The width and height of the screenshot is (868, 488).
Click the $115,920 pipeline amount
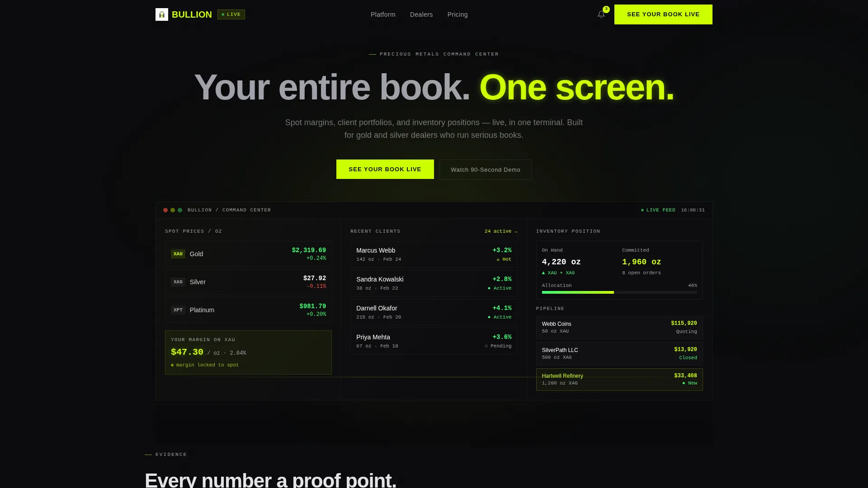pyautogui.click(x=684, y=324)
